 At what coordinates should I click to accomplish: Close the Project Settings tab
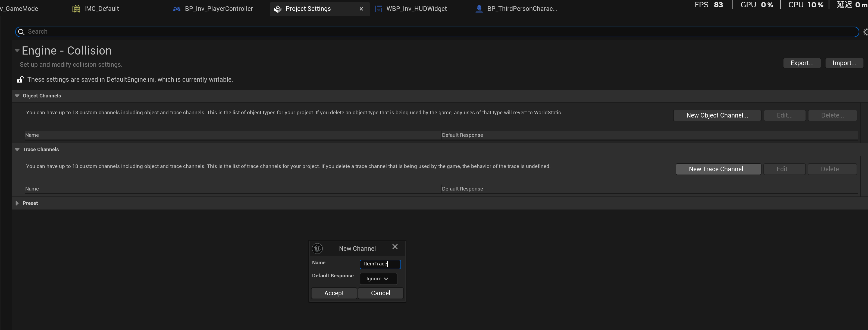pos(361,9)
